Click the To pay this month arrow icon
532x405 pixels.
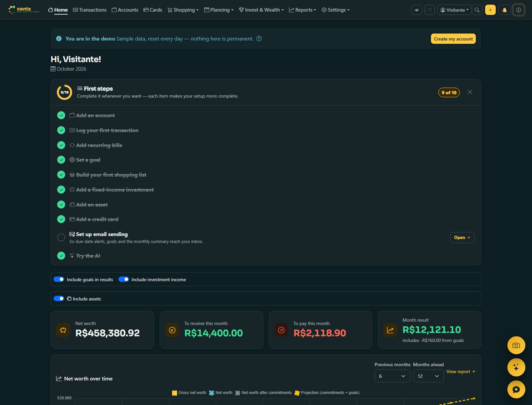click(281, 330)
